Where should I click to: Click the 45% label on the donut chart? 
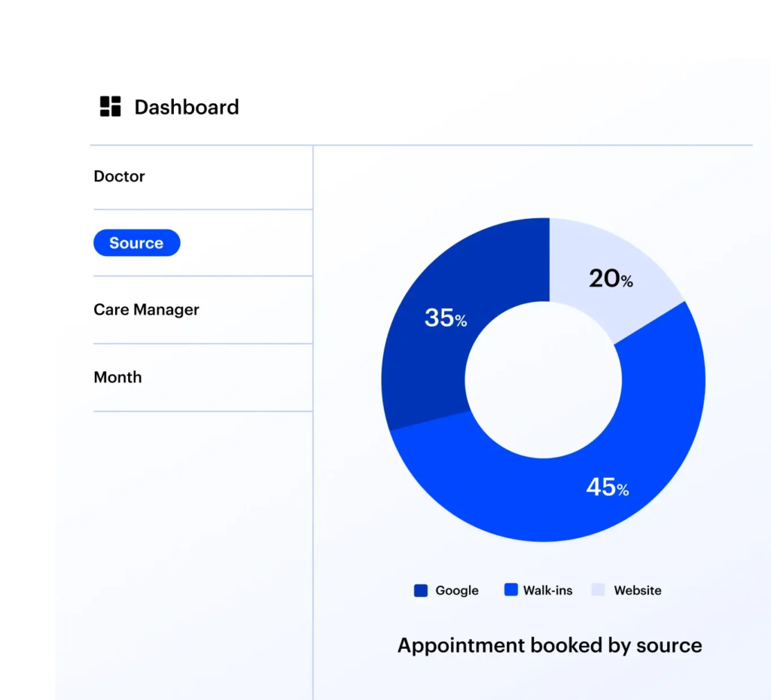pos(607,487)
